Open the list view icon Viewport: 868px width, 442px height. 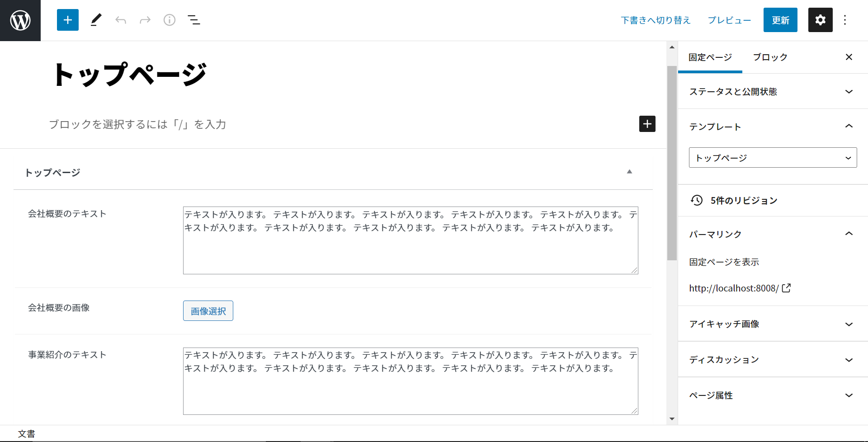pyautogui.click(x=194, y=20)
